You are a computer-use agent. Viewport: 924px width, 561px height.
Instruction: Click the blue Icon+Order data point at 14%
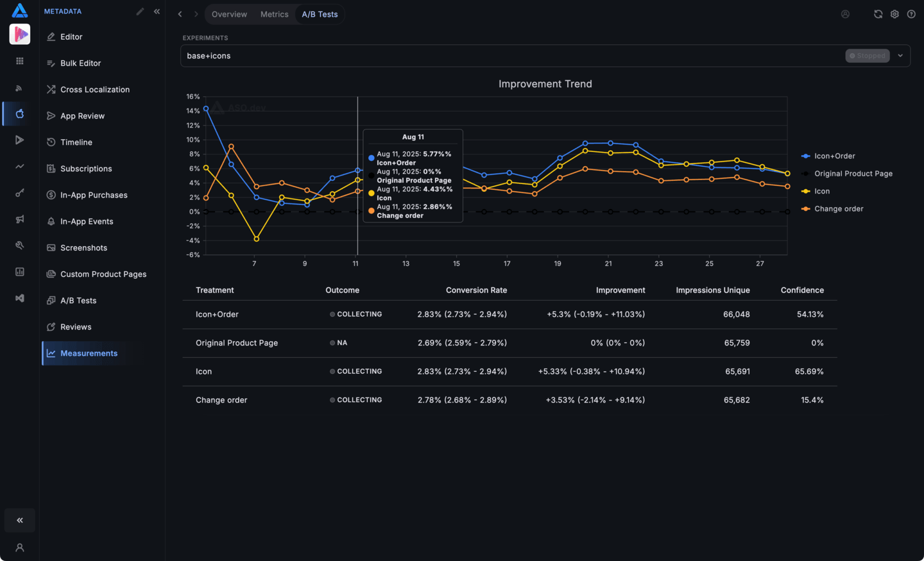click(206, 109)
